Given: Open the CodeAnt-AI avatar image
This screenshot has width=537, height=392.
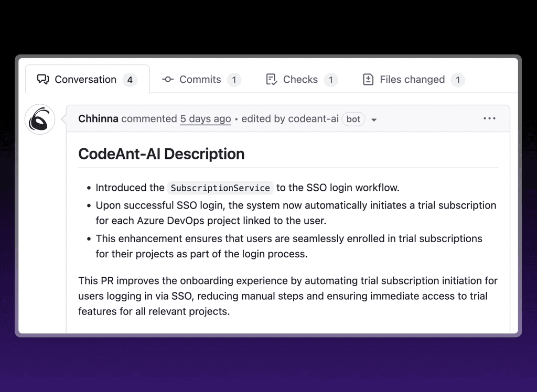Looking at the screenshot, I should 40,119.
